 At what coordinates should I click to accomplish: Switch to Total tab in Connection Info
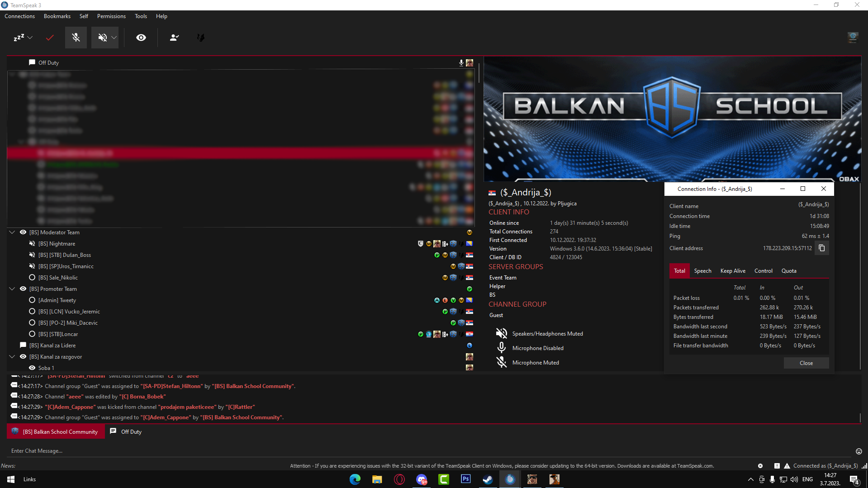click(679, 271)
